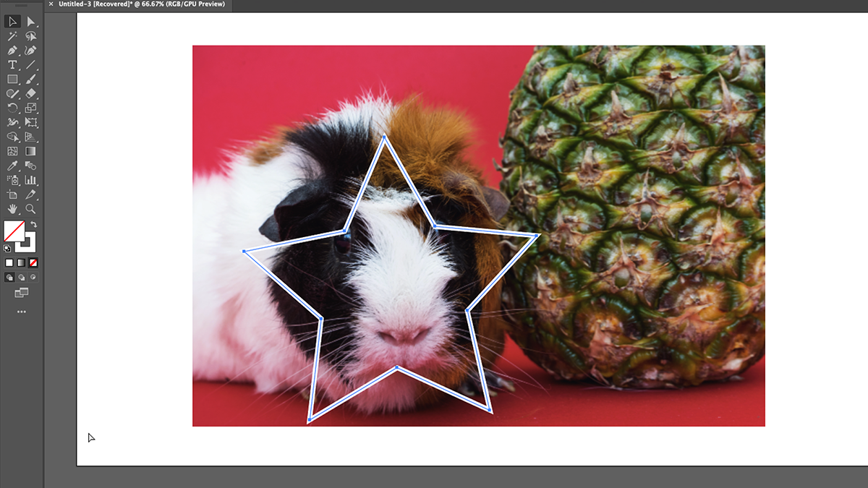868x488 pixels.
Task: Swap the fill and stroke colors
Action: [x=32, y=224]
